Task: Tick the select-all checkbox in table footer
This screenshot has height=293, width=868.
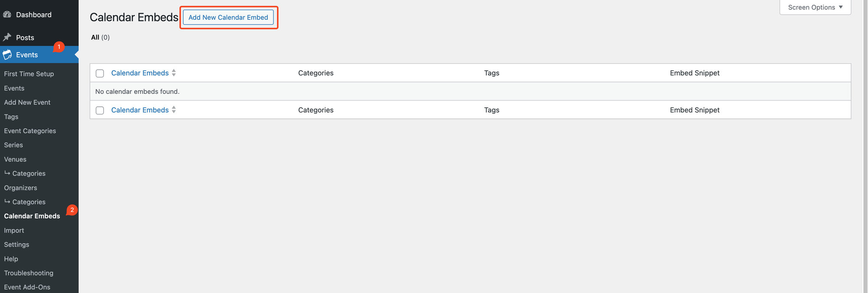Action: pyautogui.click(x=100, y=110)
